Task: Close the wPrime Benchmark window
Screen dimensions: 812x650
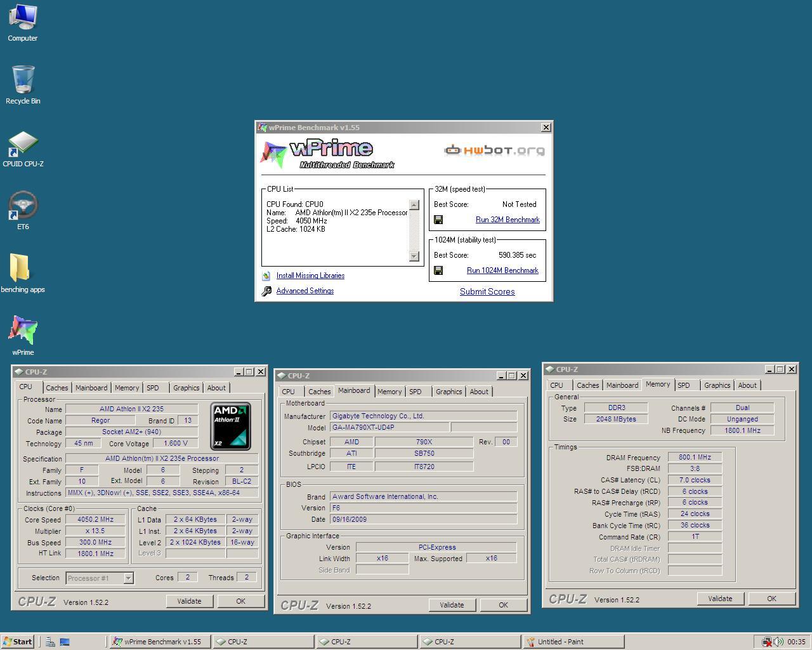Action: 546,128
